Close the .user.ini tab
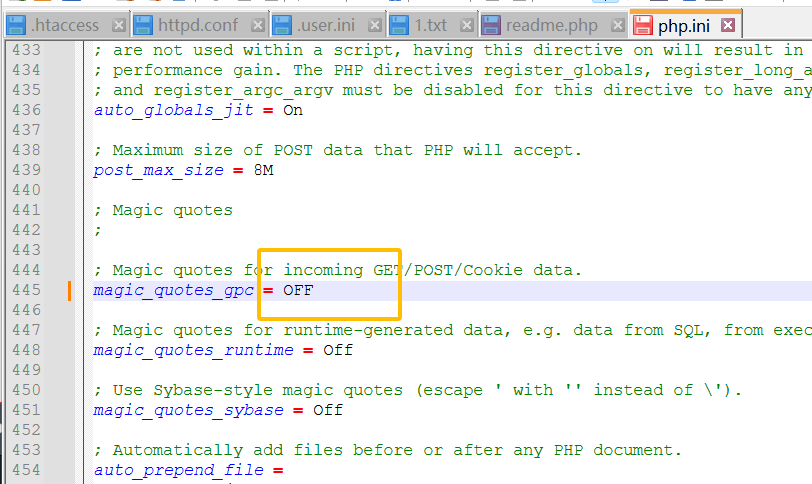The width and height of the screenshot is (812, 484). 375,25
